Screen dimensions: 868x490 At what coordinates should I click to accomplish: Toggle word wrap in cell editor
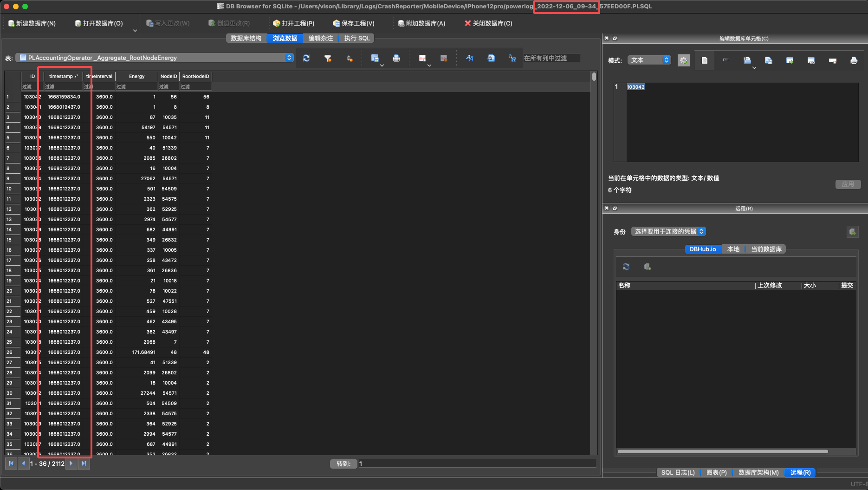(725, 60)
